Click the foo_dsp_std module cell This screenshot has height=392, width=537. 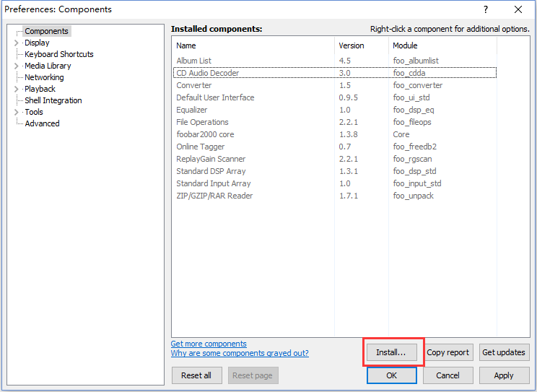[414, 171]
